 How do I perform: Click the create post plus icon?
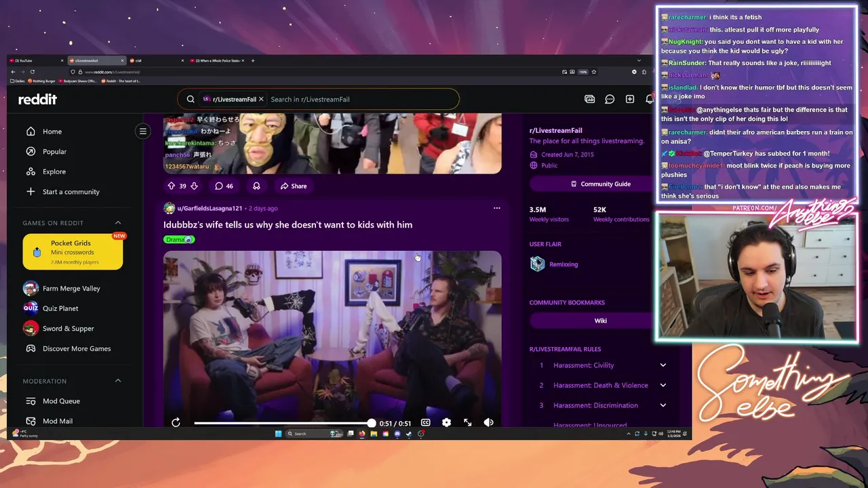click(x=630, y=99)
